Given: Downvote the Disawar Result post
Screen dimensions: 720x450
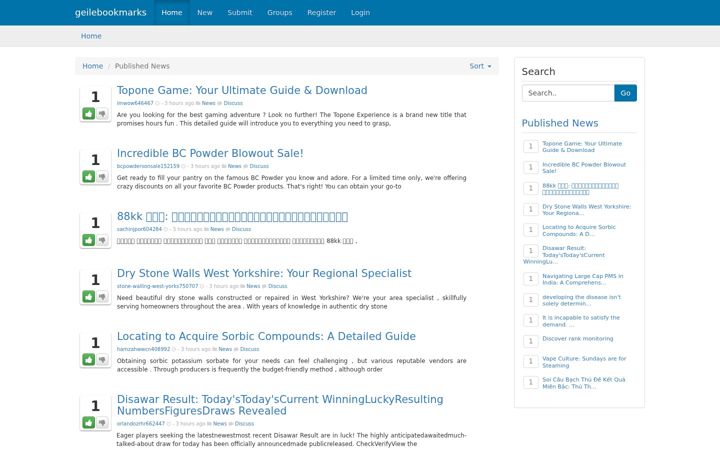Looking at the screenshot, I should (102, 422).
